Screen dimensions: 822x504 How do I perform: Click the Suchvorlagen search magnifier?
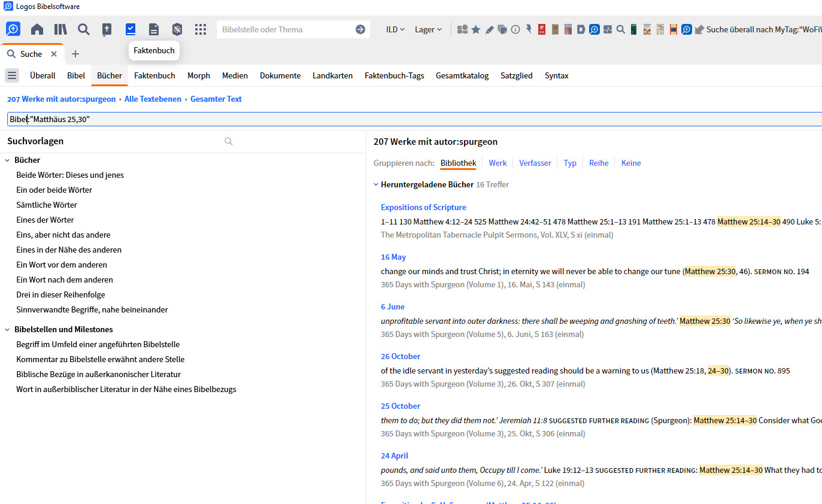click(x=228, y=141)
